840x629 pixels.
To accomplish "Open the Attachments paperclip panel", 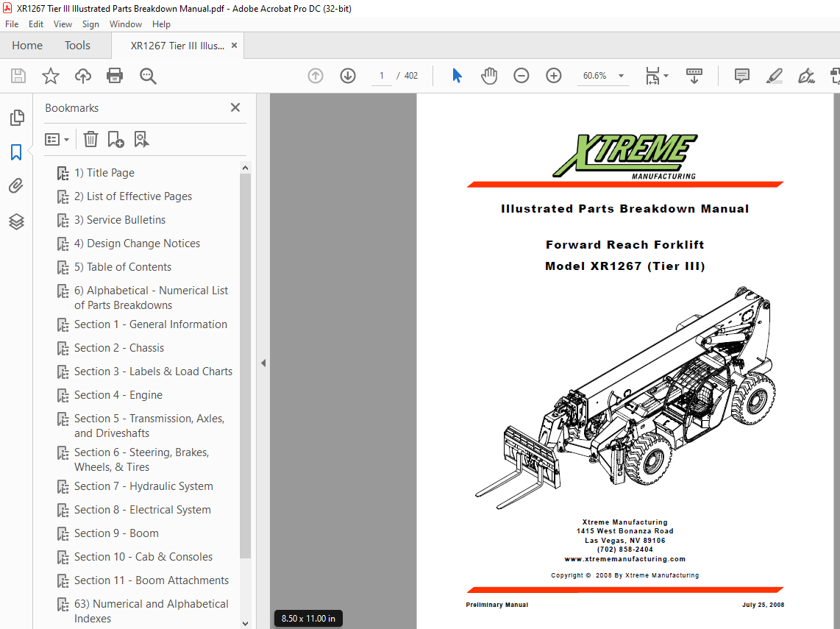I will point(16,186).
